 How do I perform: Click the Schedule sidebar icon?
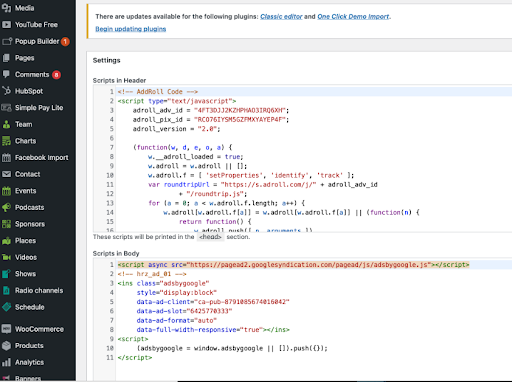point(6,307)
